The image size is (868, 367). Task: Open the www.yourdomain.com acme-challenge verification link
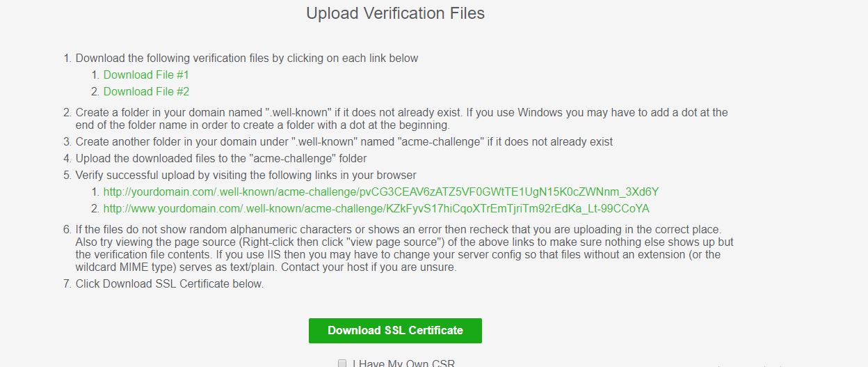(x=376, y=208)
